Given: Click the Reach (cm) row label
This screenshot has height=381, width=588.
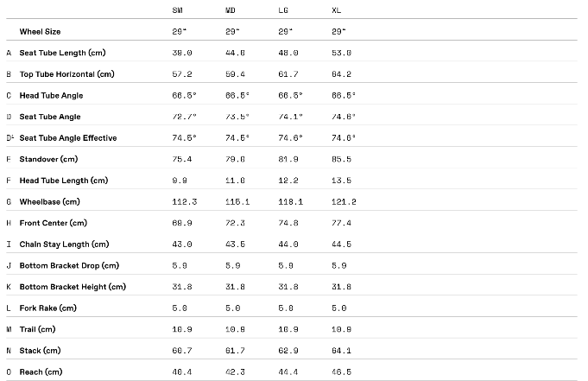Looking at the screenshot, I should click(41, 372).
